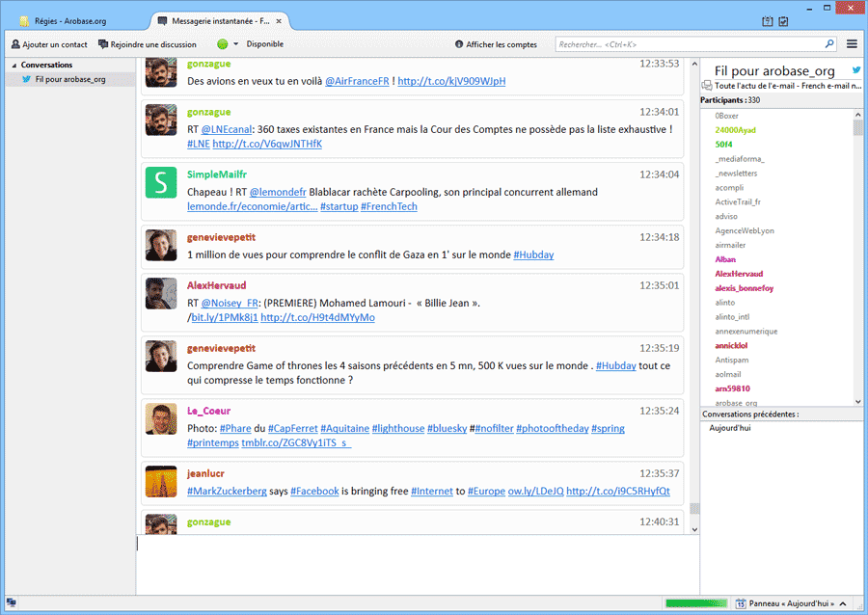Click the avatar next to the Noisey_FR retweet
Viewport: 868px width, 615px height.
point(161,293)
